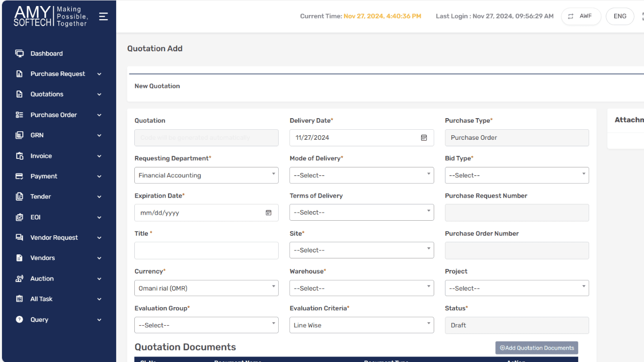Open Quotations menu in sidebar
Screen dimensions: 644x362
pos(47,95)
